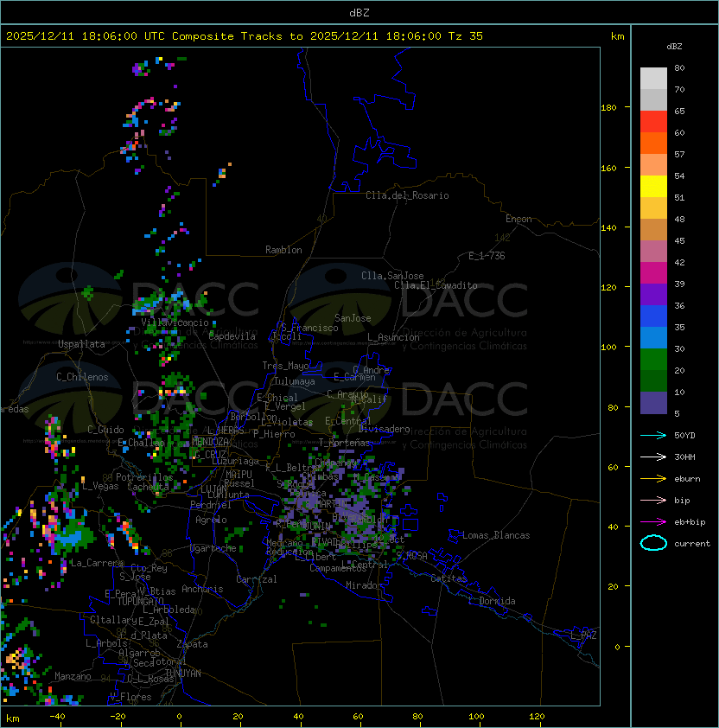Click the Catitas map label
Screen dimensions: 719x728
click(449, 579)
